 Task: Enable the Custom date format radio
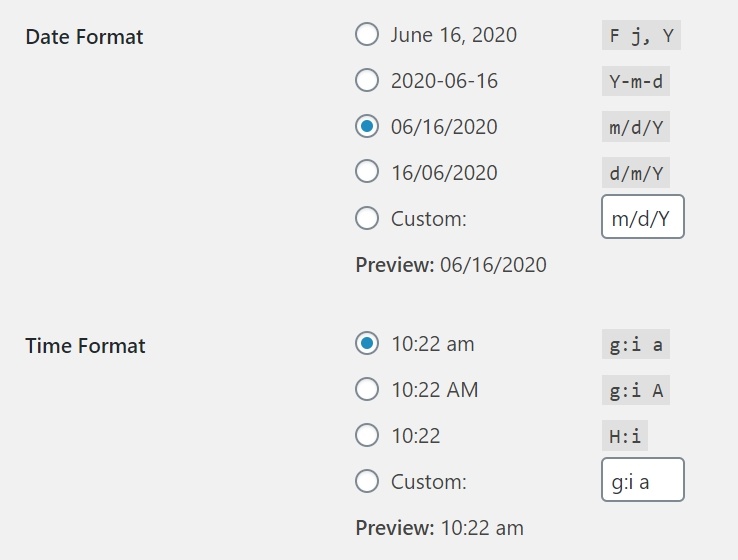coord(367,219)
